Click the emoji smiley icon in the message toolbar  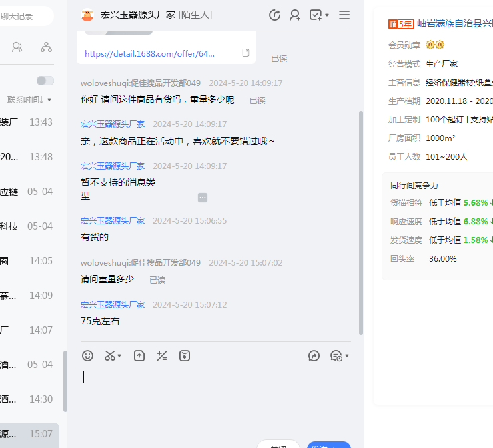tap(87, 356)
